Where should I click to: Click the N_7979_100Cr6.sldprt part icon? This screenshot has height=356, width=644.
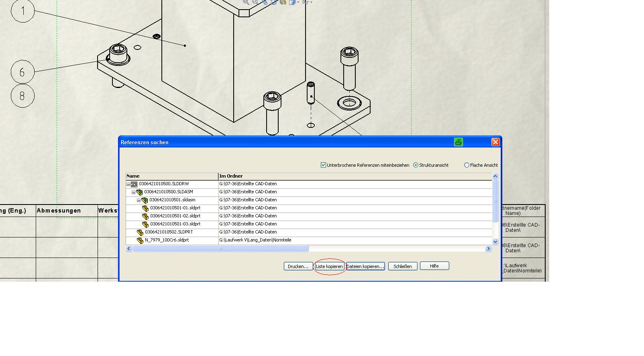[x=140, y=240]
